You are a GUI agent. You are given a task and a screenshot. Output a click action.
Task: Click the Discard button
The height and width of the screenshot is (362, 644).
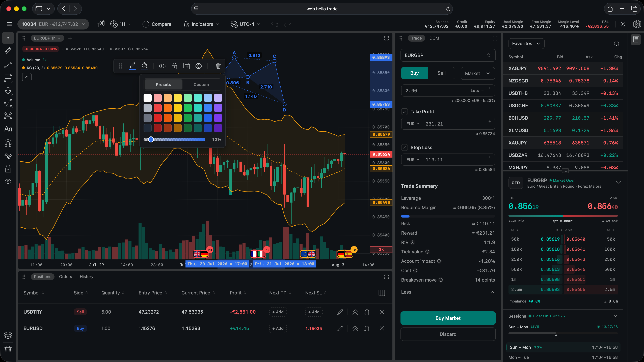click(x=448, y=334)
